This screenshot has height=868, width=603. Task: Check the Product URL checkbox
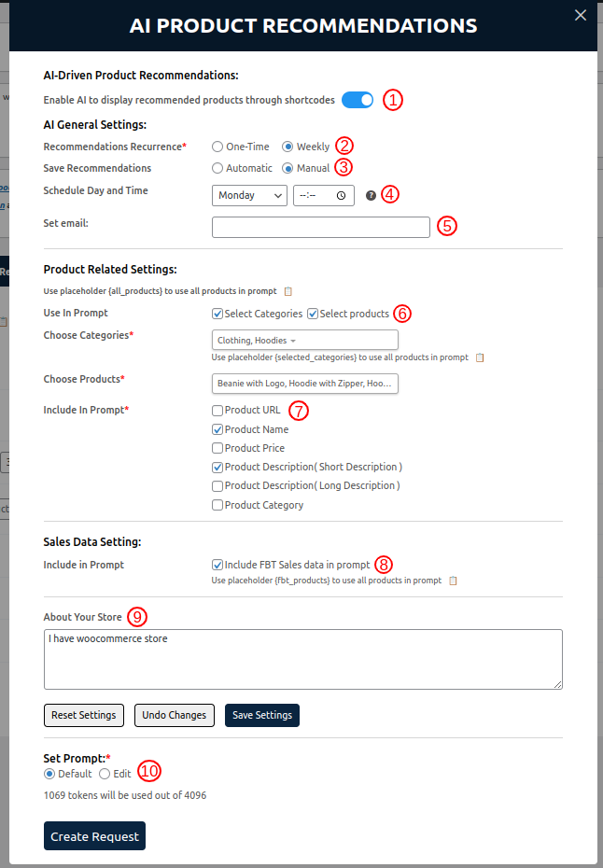(x=217, y=411)
